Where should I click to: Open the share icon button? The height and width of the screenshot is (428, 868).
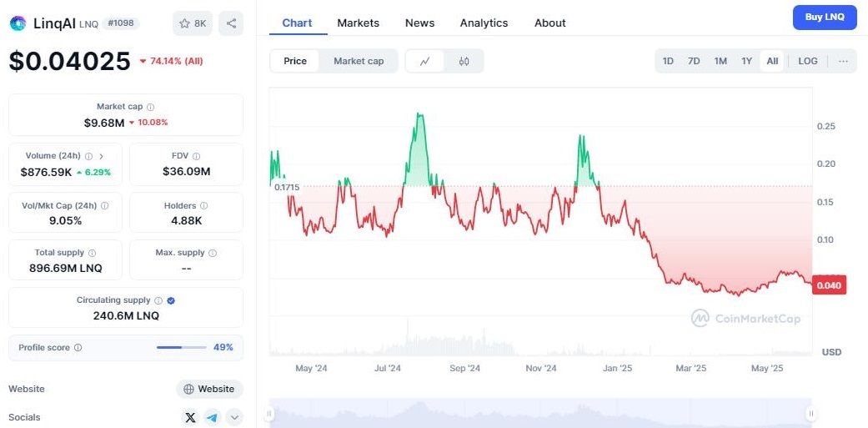(231, 23)
